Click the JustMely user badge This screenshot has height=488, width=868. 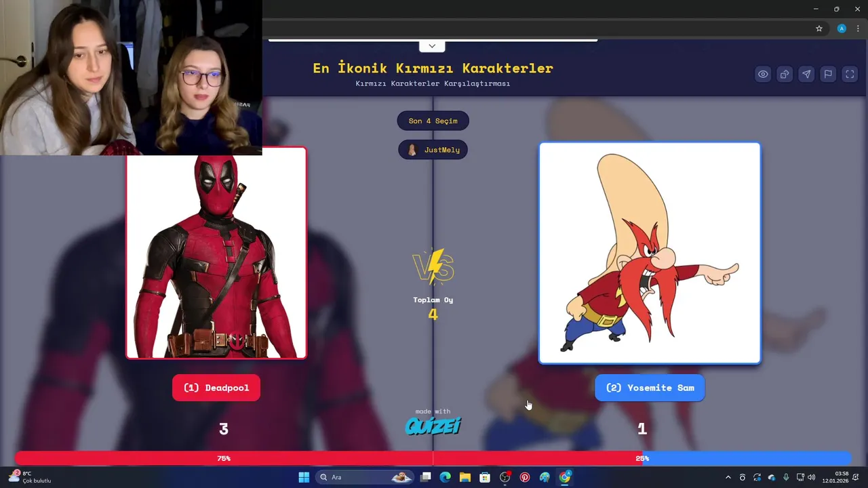pyautogui.click(x=433, y=150)
